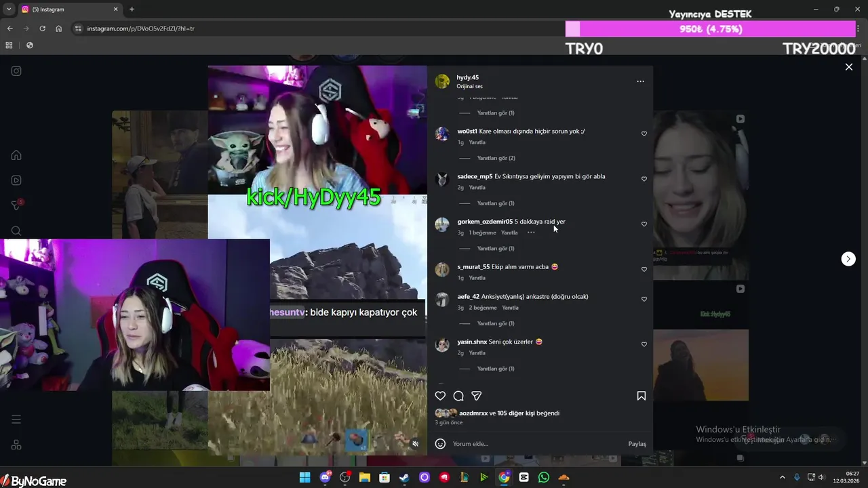This screenshot has height=488, width=868.
Task: Like aefe_42's comment
Action: tap(644, 299)
